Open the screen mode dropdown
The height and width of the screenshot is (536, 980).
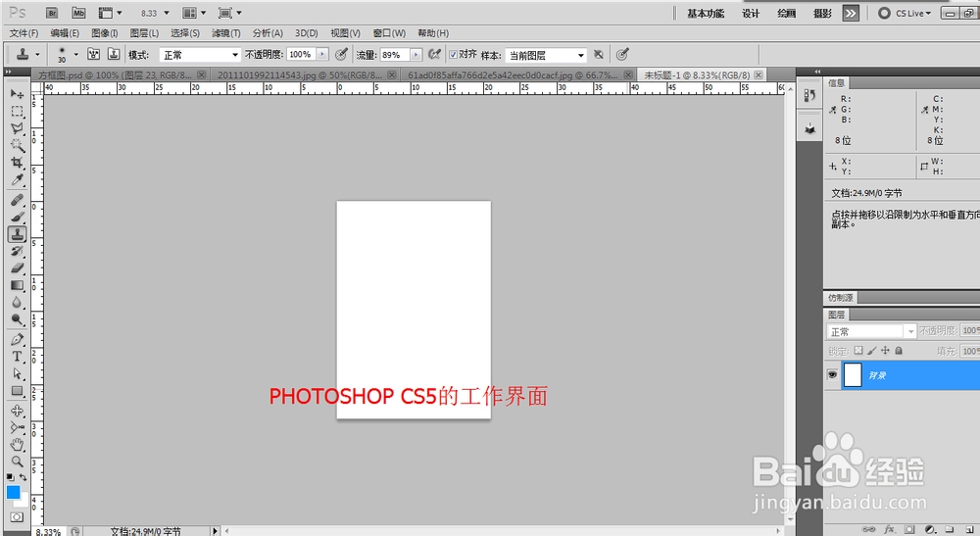point(230,13)
